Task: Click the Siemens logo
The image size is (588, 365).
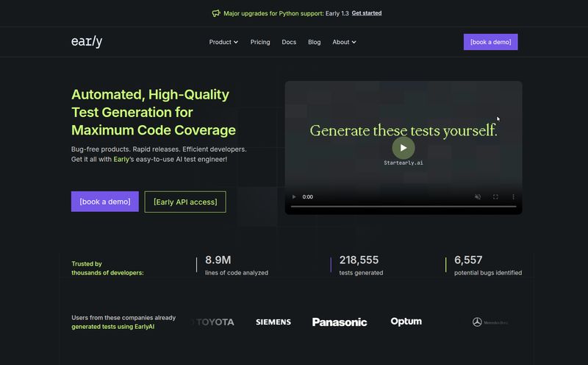Action: (273, 322)
